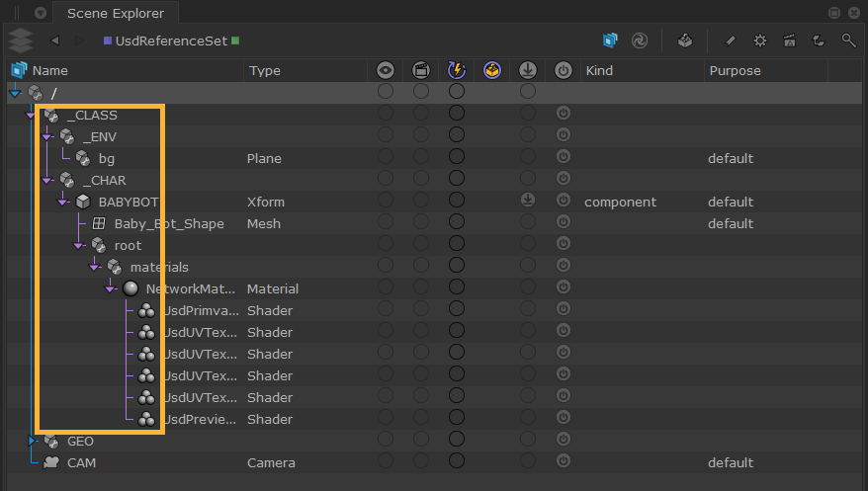The image size is (868, 491).
Task: Collapse the NetworkMaterial node
Action: [x=111, y=288]
